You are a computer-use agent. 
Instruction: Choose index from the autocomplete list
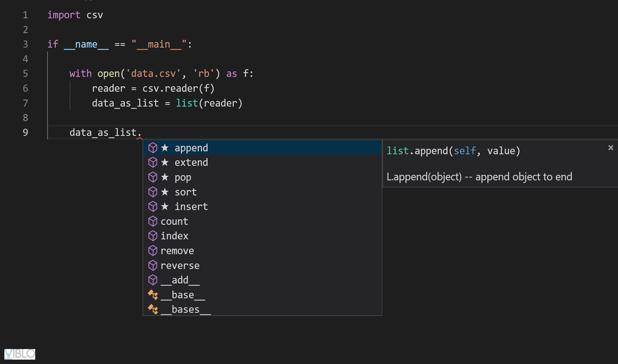pyautogui.click(x=174, y=236)
